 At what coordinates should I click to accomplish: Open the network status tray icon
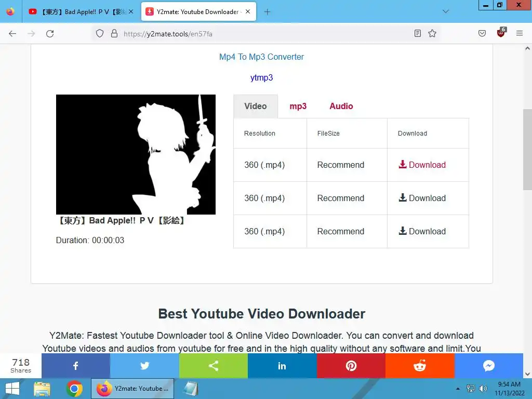(x=471, y=389)
